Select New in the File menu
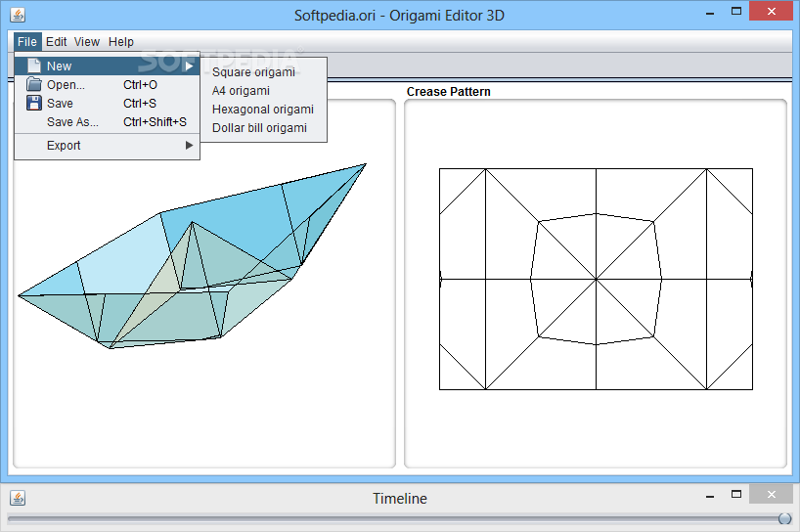Viewport: 800px width, 532px height. click(x=108, y=66)
